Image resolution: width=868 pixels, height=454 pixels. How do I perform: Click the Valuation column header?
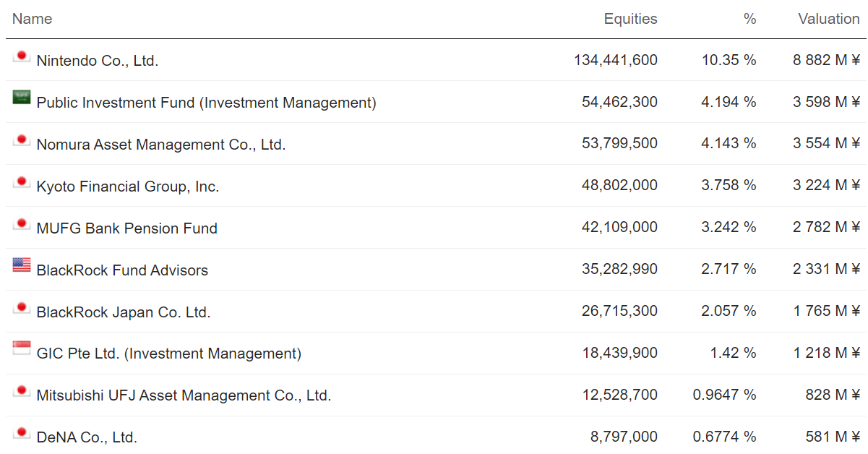coord(828,19)
